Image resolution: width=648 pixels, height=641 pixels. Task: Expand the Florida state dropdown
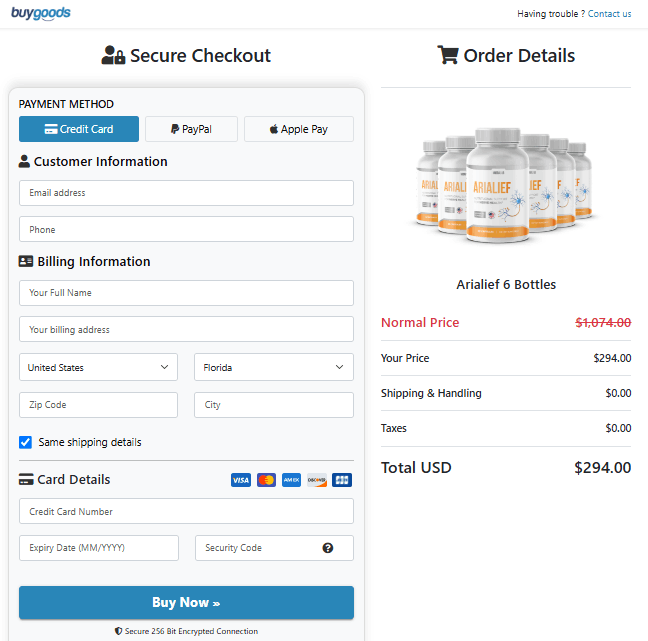273,367
